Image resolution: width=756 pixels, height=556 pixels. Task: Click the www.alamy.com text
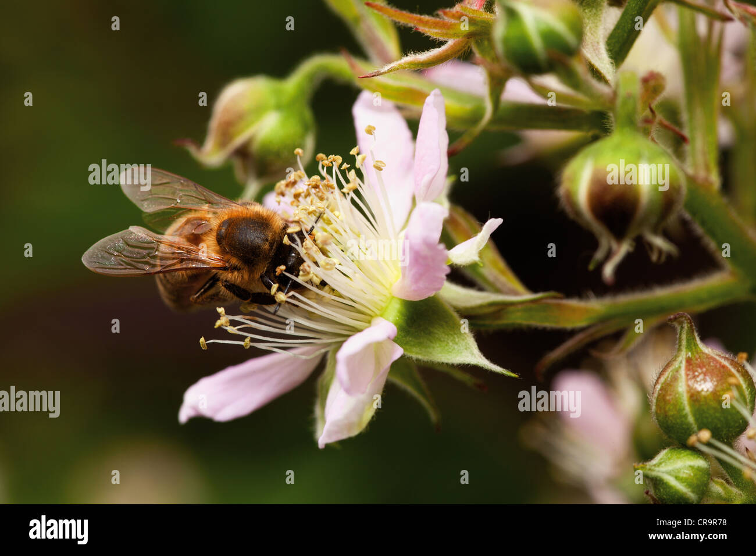pos(687,538)
